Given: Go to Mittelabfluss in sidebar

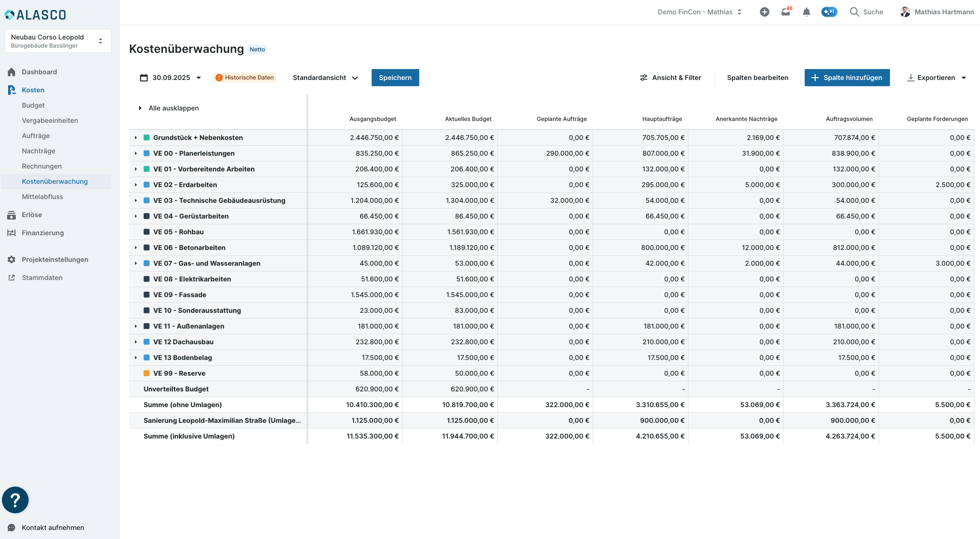Looking at the screenshot, I should pos(42,197).
